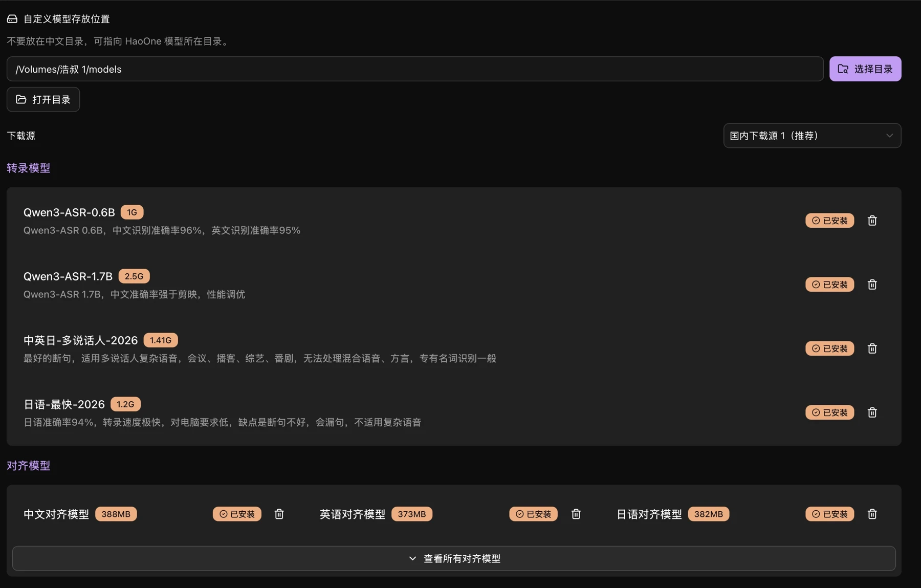Delete the 日语对齐模型
The height and width of the screenshot is (588, 921).
click(x=872, y=514)
